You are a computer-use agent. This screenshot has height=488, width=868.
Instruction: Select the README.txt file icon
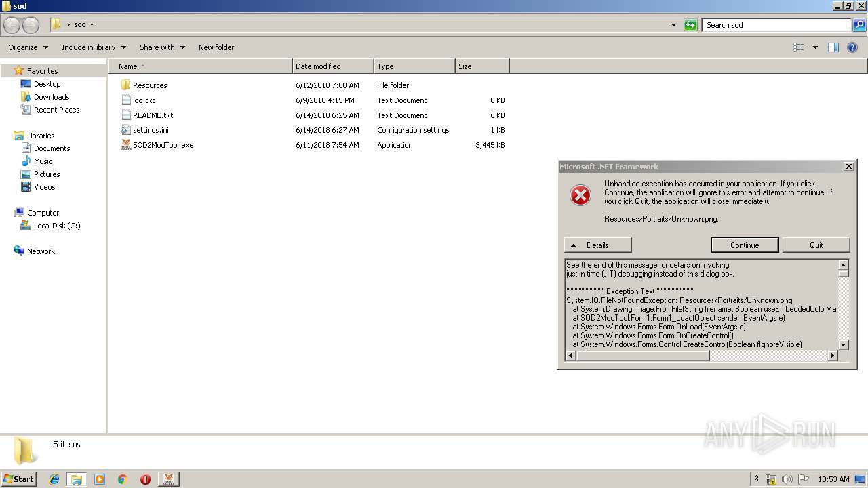pos(125,115)
